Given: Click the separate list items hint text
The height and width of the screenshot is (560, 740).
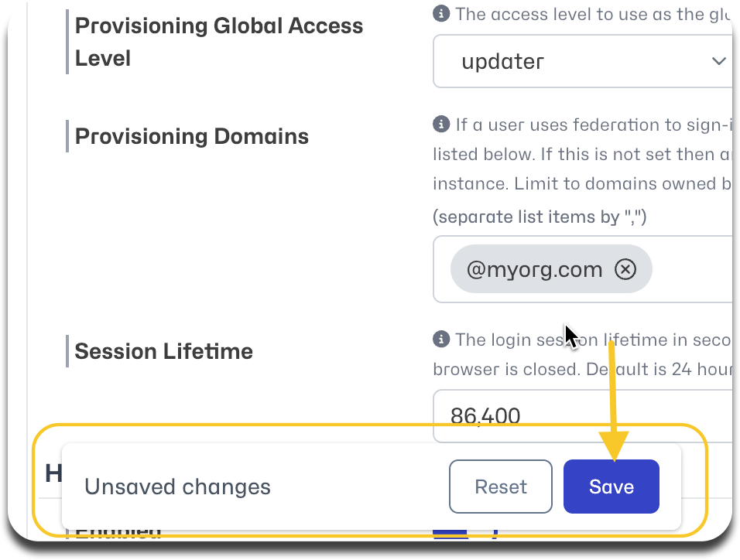Looking at the screenshot, I should (540, 217).
